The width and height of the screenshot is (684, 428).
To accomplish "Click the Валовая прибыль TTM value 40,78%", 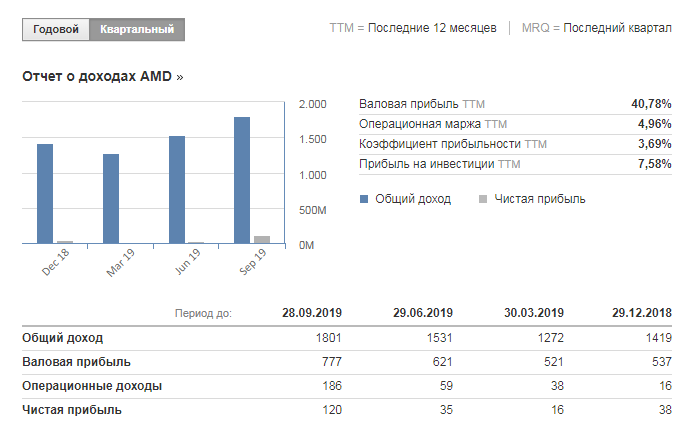I will [x=651, y=104].
